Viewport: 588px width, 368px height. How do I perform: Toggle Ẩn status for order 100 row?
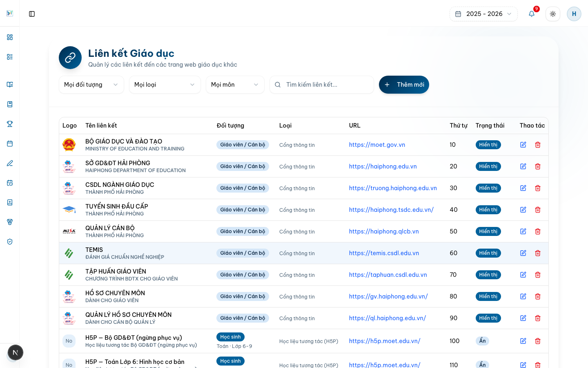(x=482, y=341)
